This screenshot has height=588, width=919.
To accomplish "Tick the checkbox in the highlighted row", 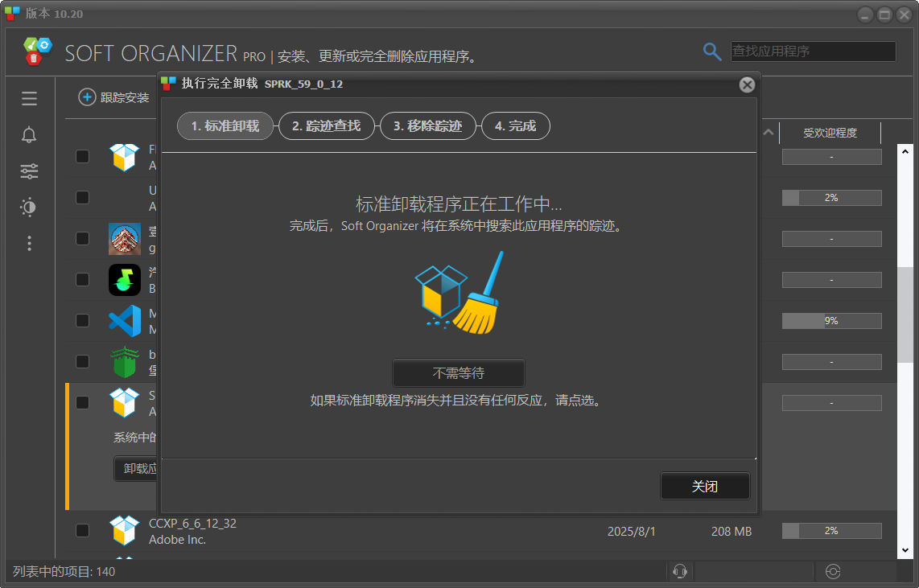I will 83,402.
